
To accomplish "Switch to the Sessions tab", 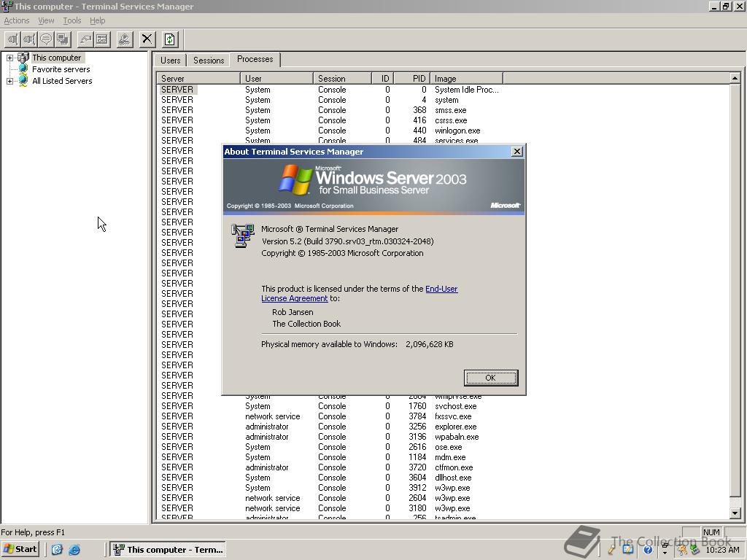I will [x=209, y=61].
